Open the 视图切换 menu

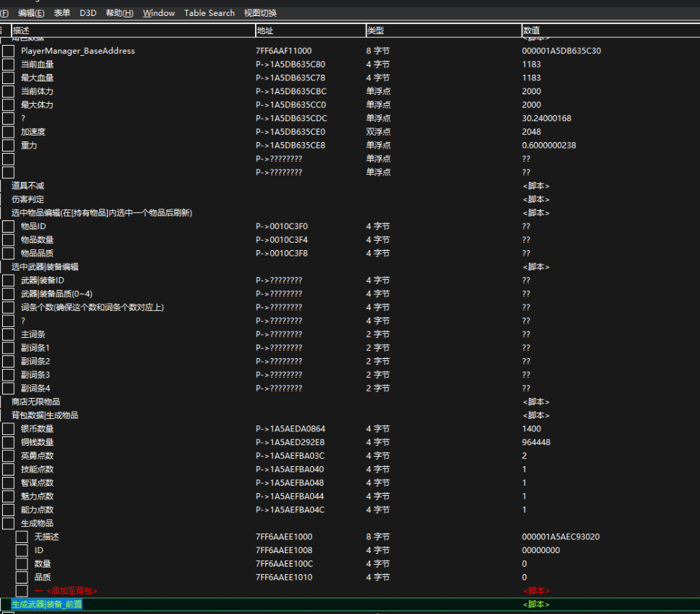click(260, 13)
